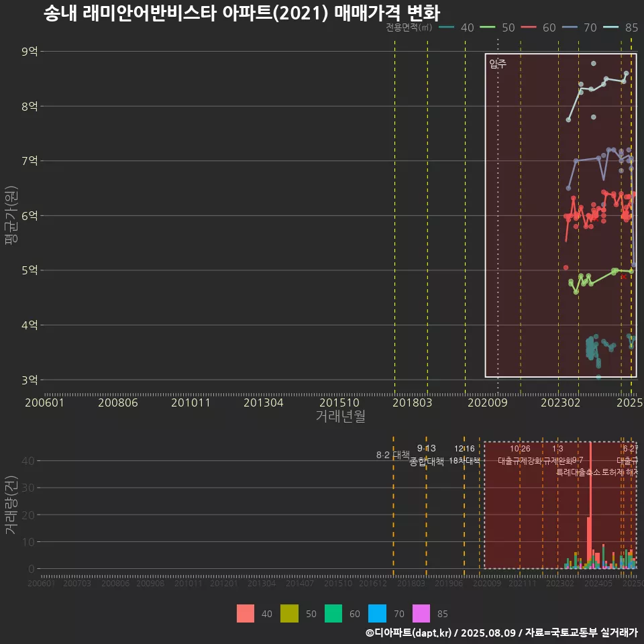Click the '대출규제강화' policy label

point(520,461)
